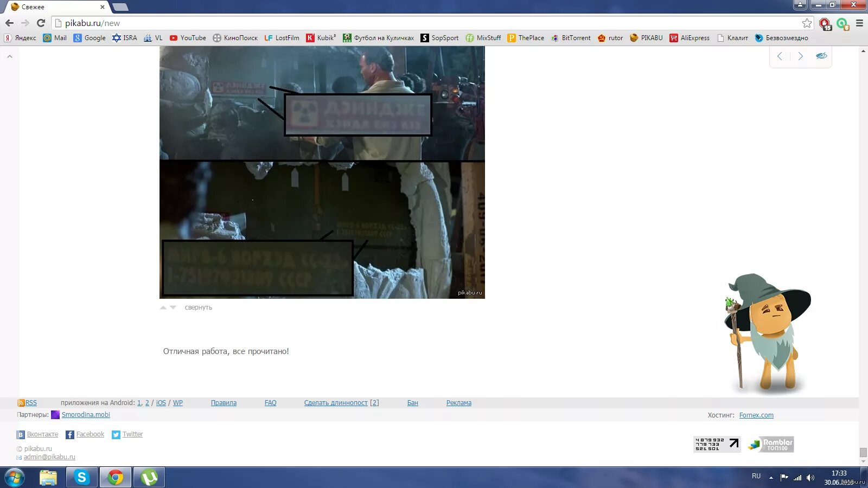Open the Бан link
This screenshot has height=488, width=868.
(413, 403)
